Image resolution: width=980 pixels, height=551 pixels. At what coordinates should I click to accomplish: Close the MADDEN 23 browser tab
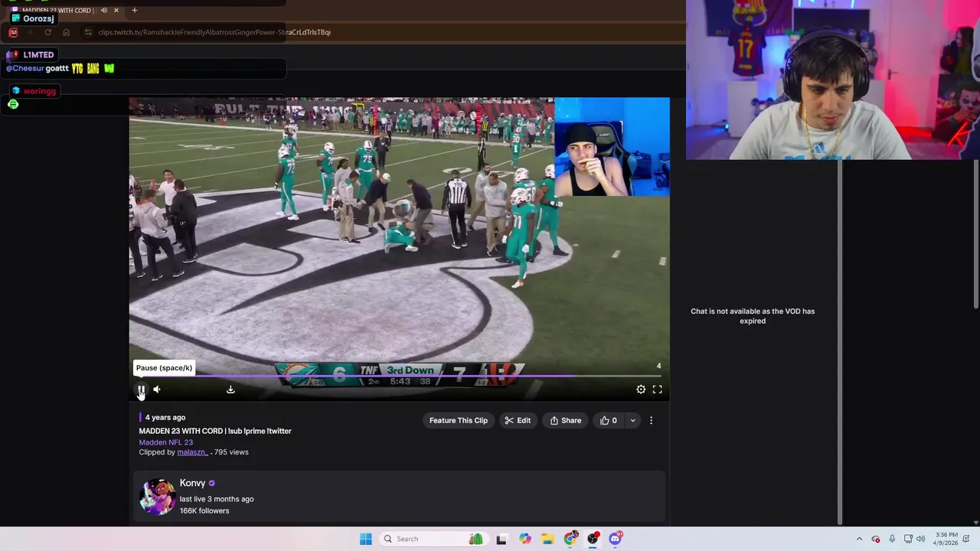pyautogui.click(x=116, y=10)
